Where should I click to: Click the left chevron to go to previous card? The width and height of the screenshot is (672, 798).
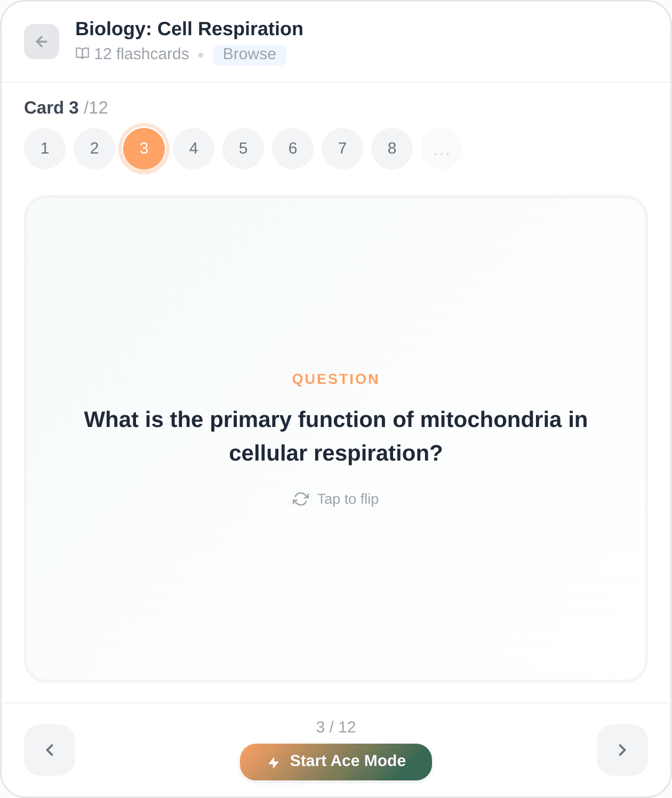click(49, 750)
